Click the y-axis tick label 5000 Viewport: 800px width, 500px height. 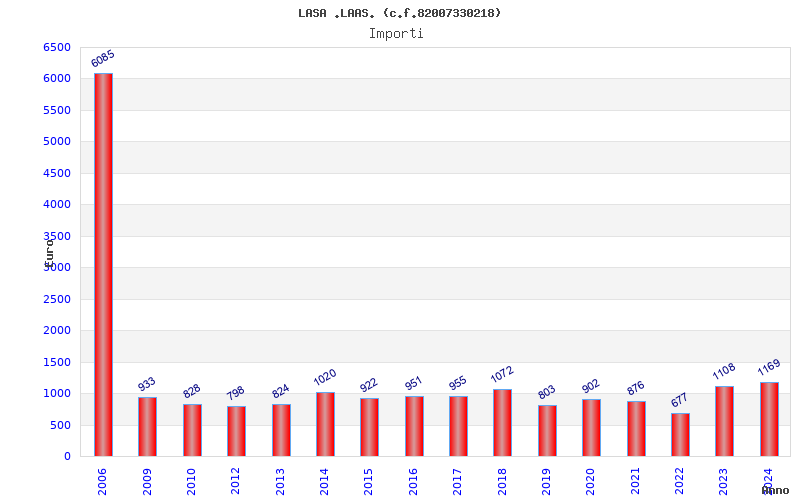(57, 141)
